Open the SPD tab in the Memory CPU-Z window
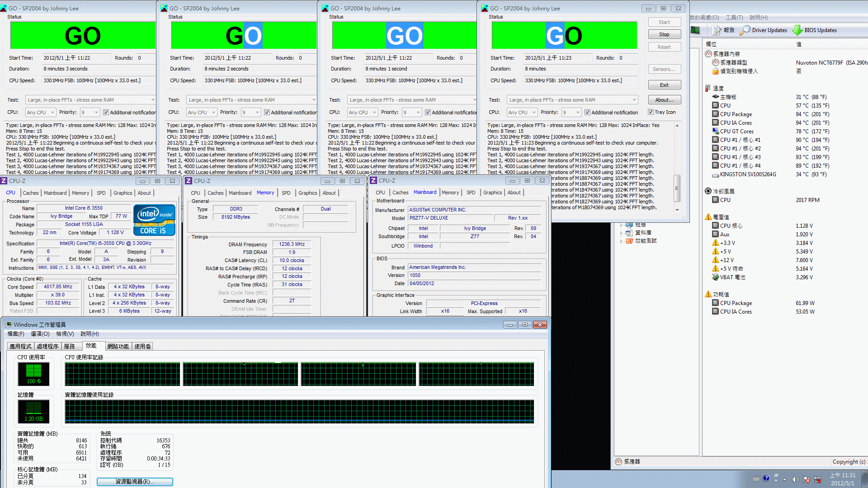868x488 pixels. coord(286,193)
